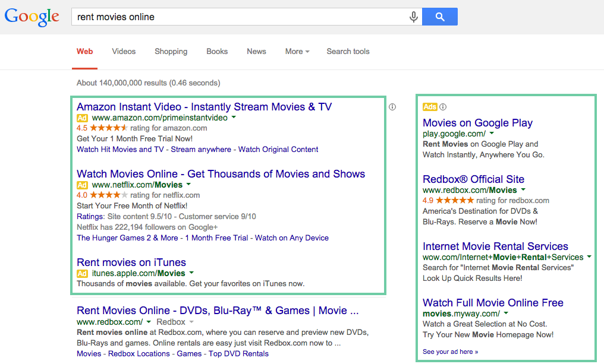Expand the More search category menu

(x=297, y=52)
